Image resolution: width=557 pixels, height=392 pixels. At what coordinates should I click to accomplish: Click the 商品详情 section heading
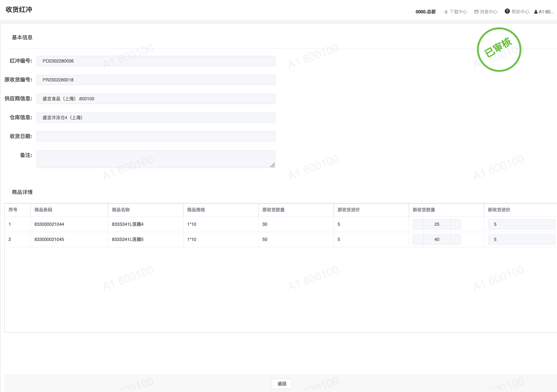coord(22,192)
